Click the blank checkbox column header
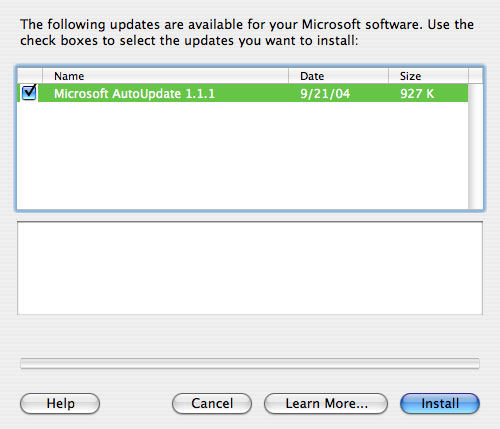Image resolution: width=500 pixels, height=429 pixels. coord(30,76)
